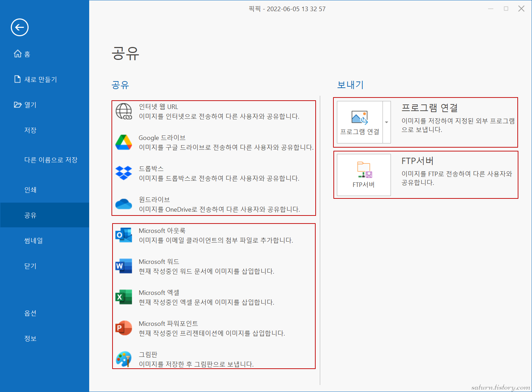Viewport: 532px width, 392px height.
Task: Click the Microsoft Outlook icon
Action: [124, 235]
